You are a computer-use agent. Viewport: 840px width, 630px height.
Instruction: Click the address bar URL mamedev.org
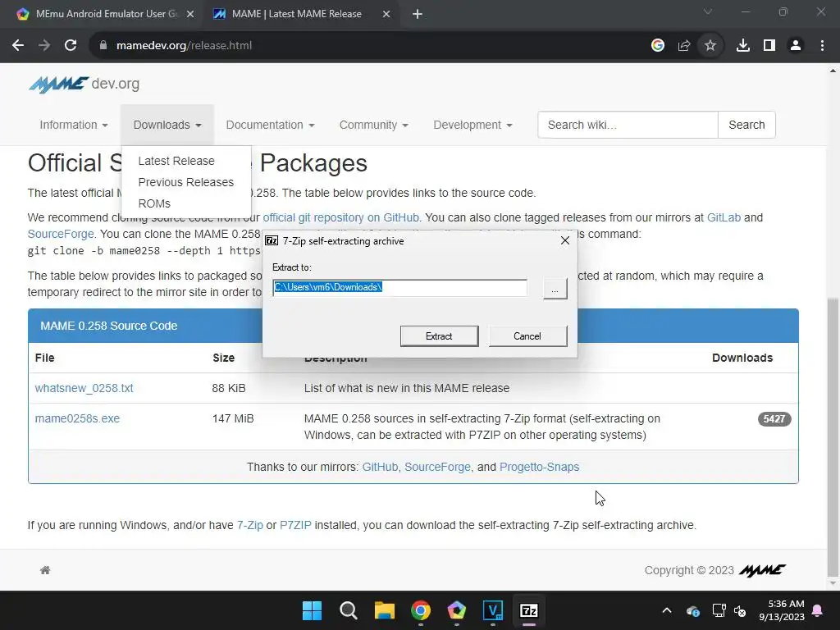pyautogui.click(x=184, y=46)
